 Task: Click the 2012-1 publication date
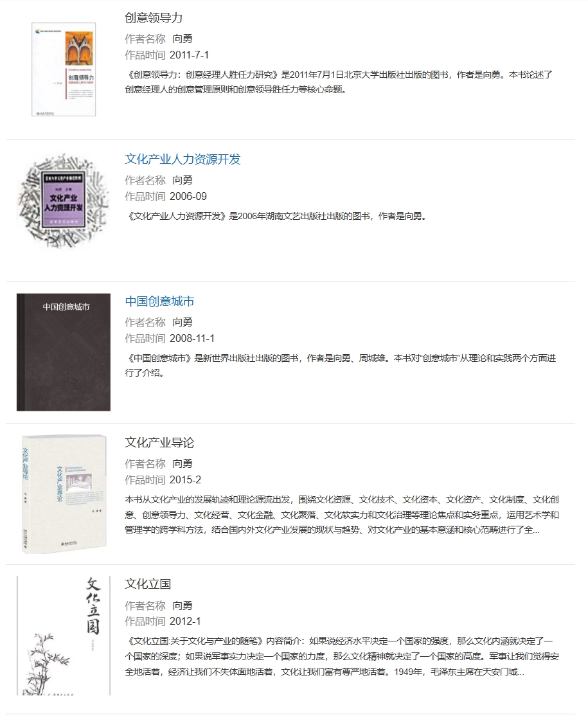click(x=185, y=622)
